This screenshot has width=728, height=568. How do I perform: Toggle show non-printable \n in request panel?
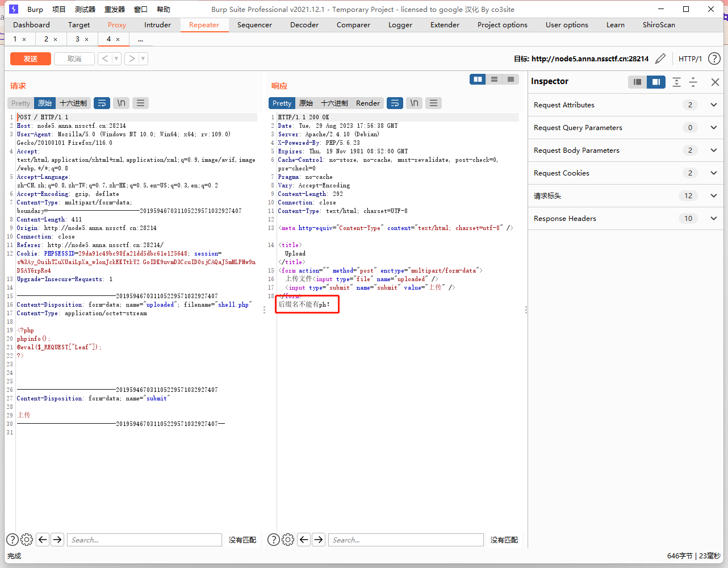121,103
